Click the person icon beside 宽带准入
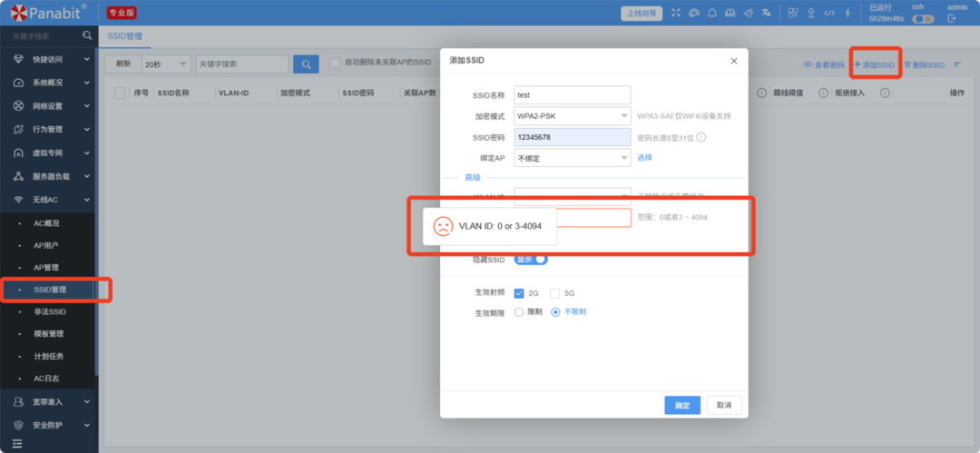This screenshot has height=453, width=980. 18,401
